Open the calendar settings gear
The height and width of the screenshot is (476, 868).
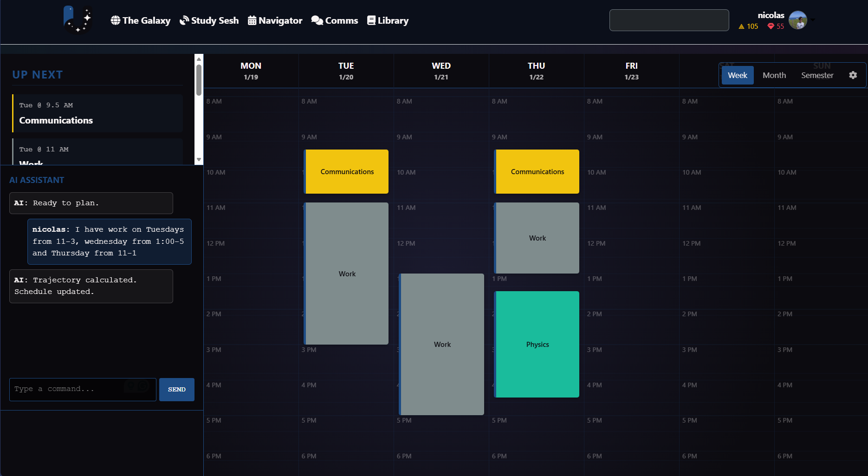853,75
